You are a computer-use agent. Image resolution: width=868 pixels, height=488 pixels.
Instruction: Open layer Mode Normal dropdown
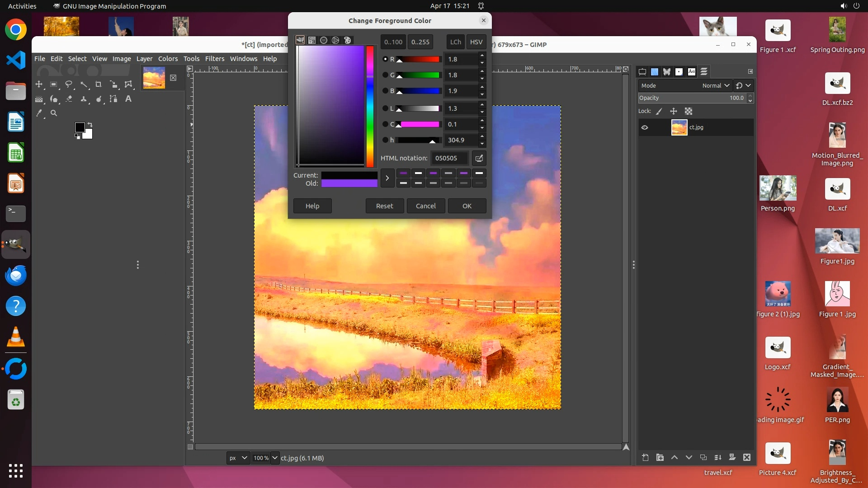716,85
